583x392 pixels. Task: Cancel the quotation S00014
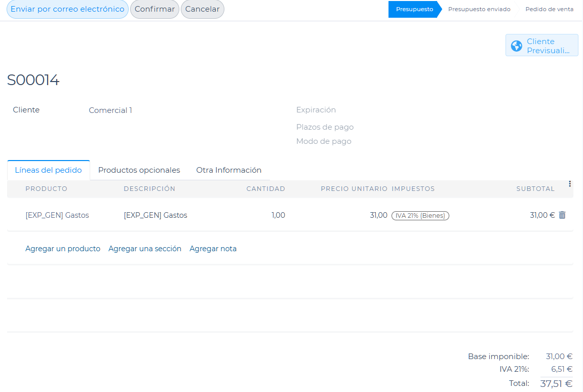(202, 9)
